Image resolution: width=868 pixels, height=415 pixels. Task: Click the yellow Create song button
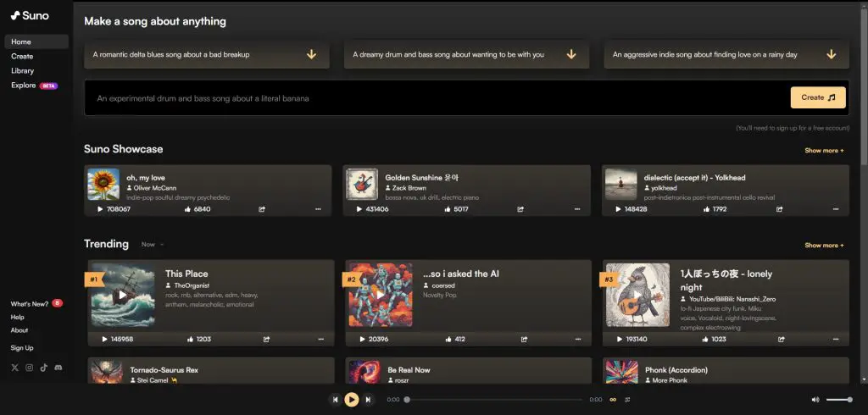pyautogui.click(x=818, y=97)
